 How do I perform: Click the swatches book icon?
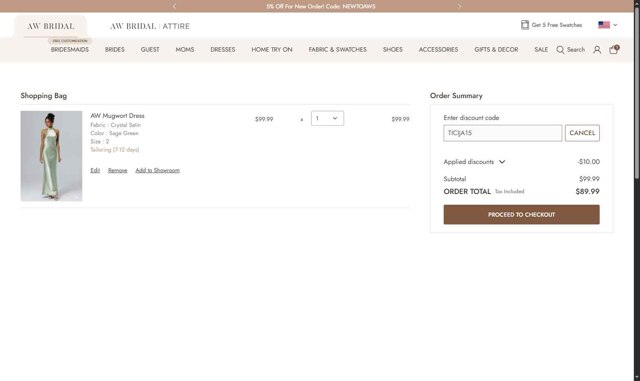(x=525, y=25)
